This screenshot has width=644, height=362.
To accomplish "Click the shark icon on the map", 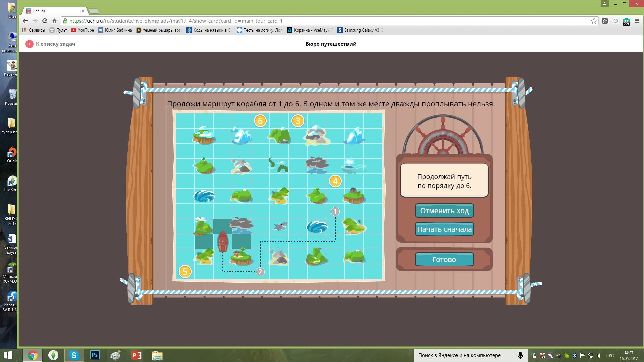I will (280, 226).
